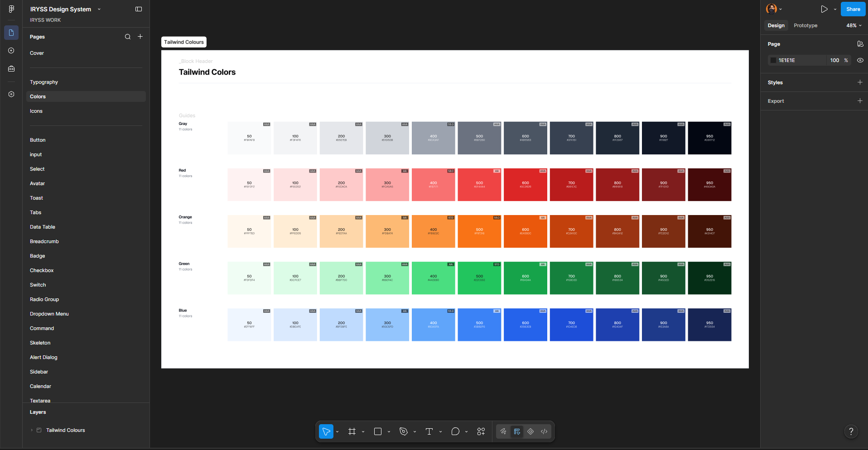Switch to the Design tab
This screenshot has width=868, height=450.
click(776, 25)
